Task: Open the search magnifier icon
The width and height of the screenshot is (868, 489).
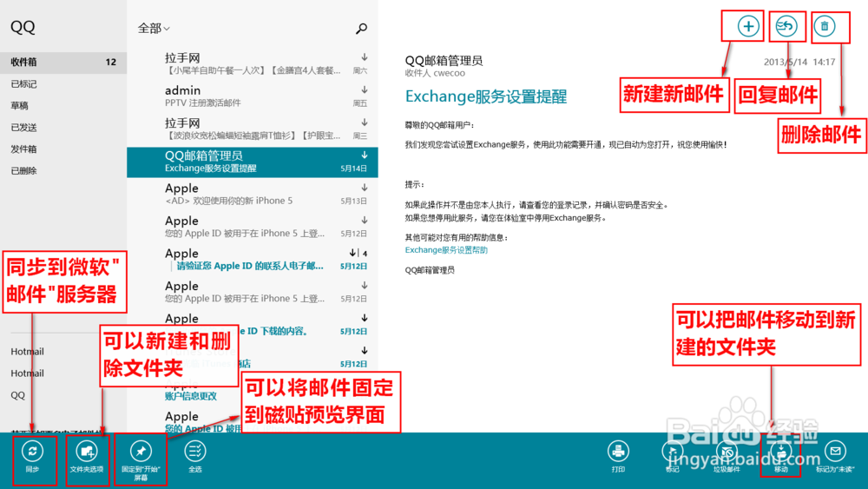Action: [x=361, y=29]
